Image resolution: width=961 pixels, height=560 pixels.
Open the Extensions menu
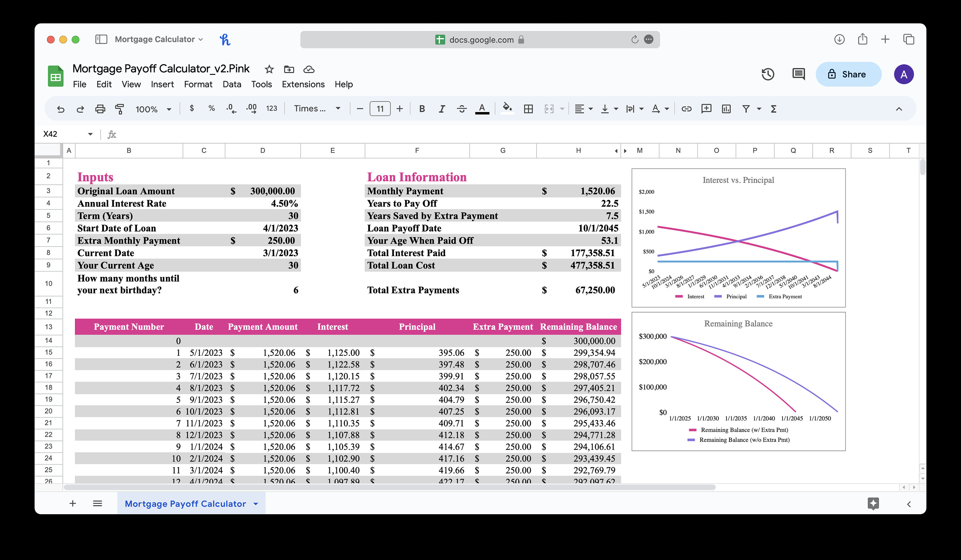pos(303,84)
